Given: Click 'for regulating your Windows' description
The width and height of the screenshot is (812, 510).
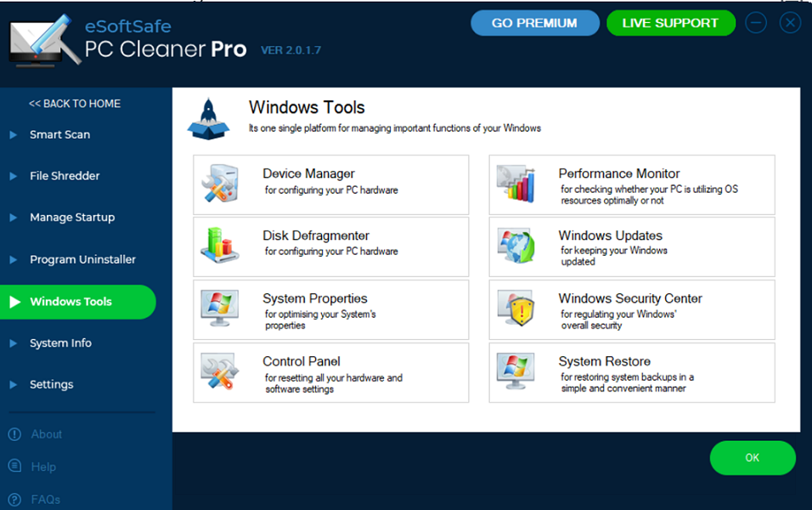Looking at the screenshot, I should [619, 320].
